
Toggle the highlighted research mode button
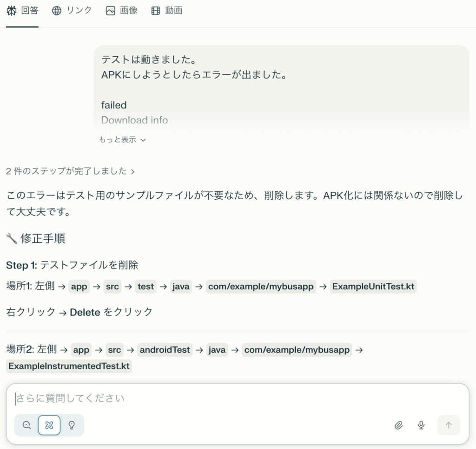pos(49,425)
